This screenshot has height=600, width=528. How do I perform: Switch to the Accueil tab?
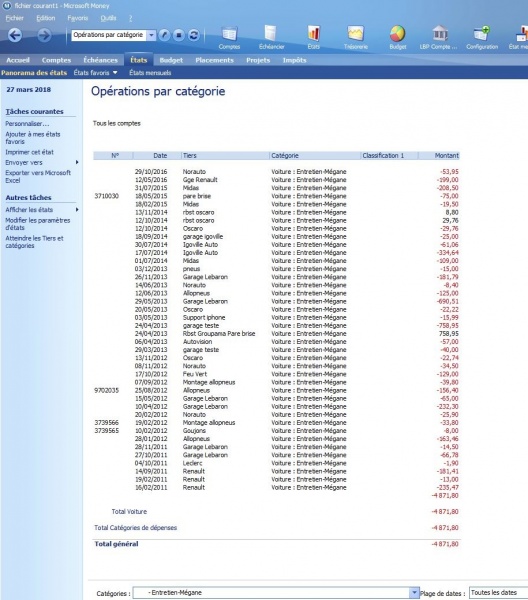18,60
